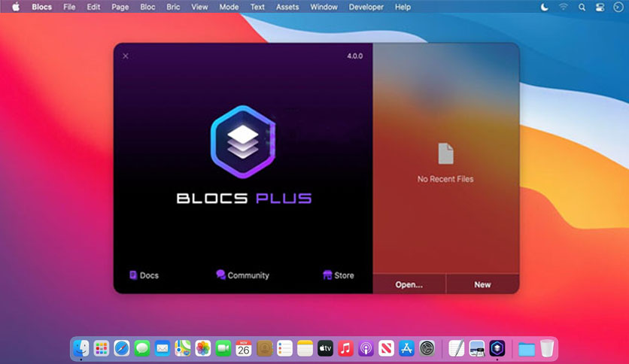Open FaceTime from the Dock

click(x=223, y=348)
